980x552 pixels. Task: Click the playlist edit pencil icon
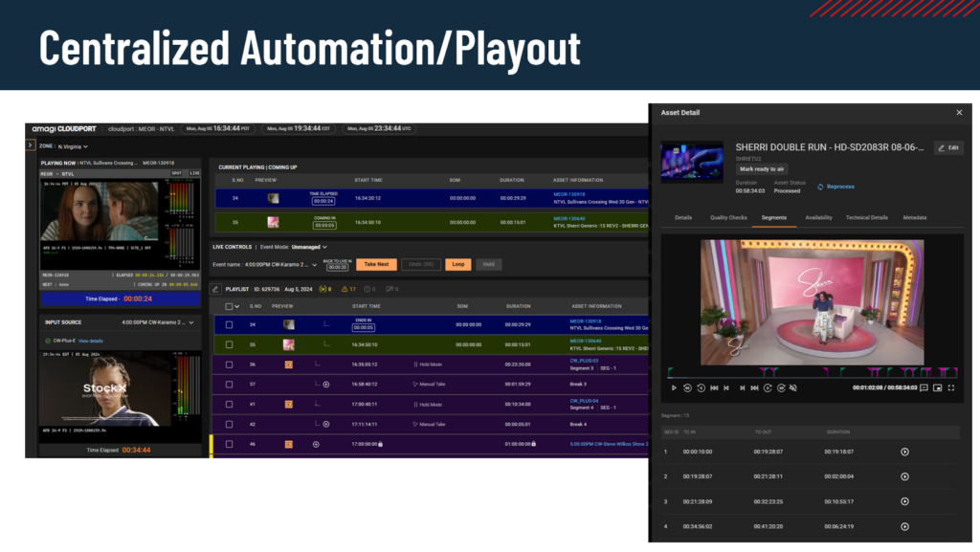point(215,288)
